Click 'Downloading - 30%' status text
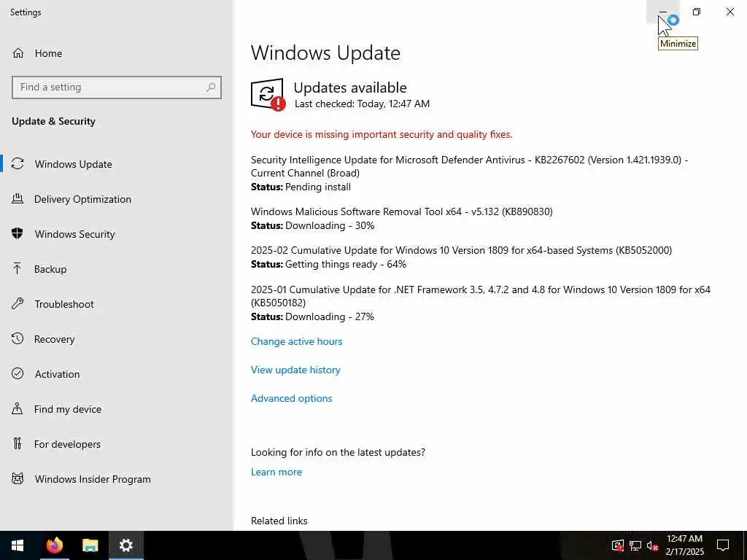 click(330, 226)
